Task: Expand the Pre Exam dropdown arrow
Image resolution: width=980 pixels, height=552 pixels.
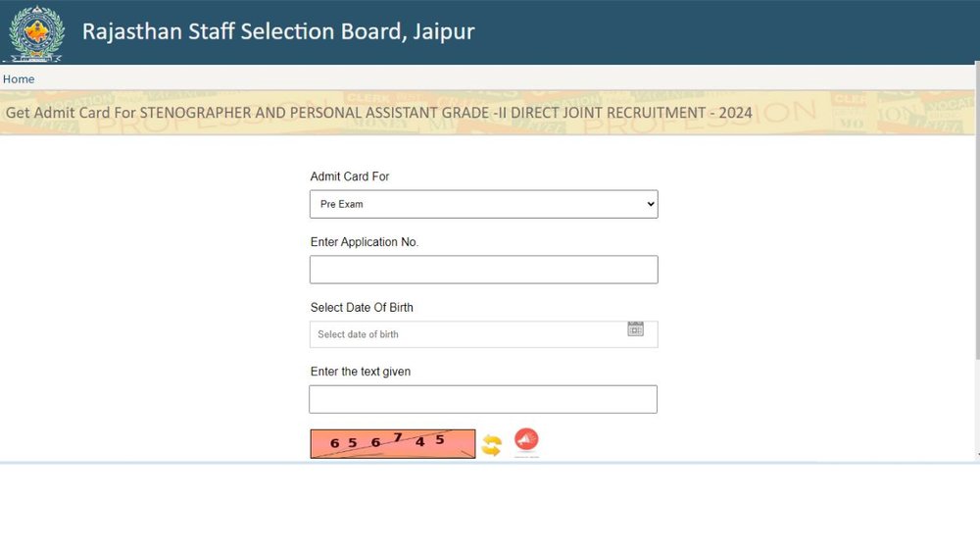Action: pyautogui.click(x=650, y=204)
